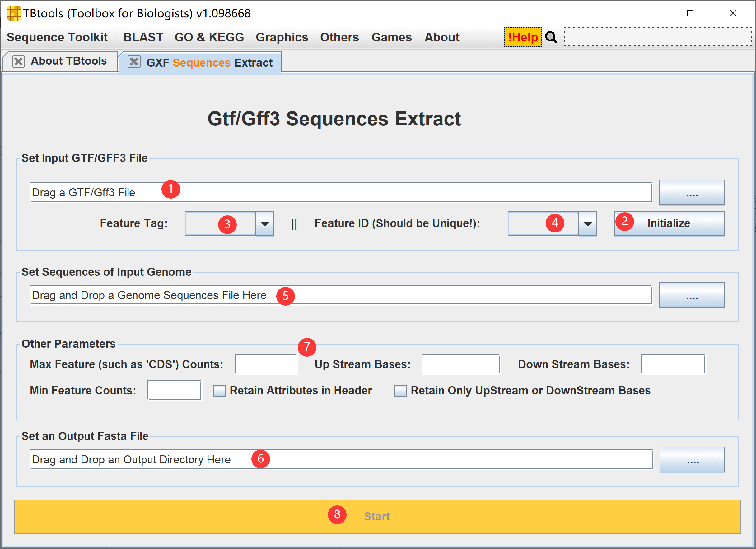The image size is (756, 549).
Task: Enable Retain Attributes in Header checkbox
Action: 219,391
